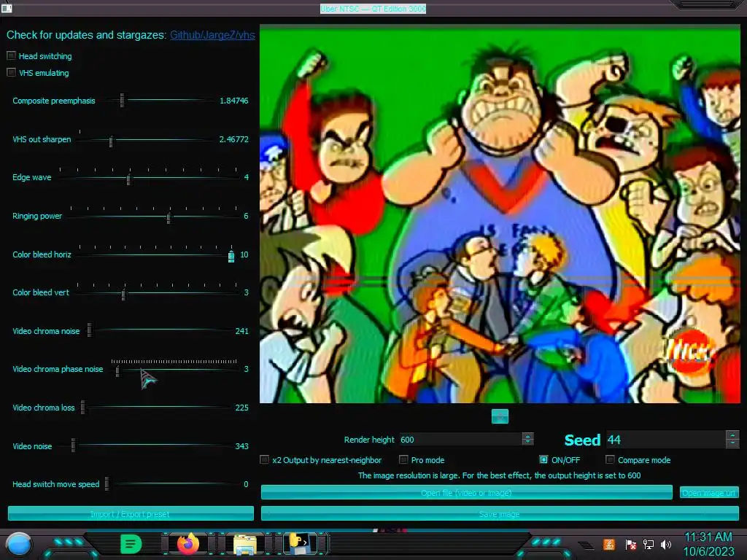Screen dimensions: 747x560
Task: Enable Pro mode checkbox
Action: [x=403, y=459]
